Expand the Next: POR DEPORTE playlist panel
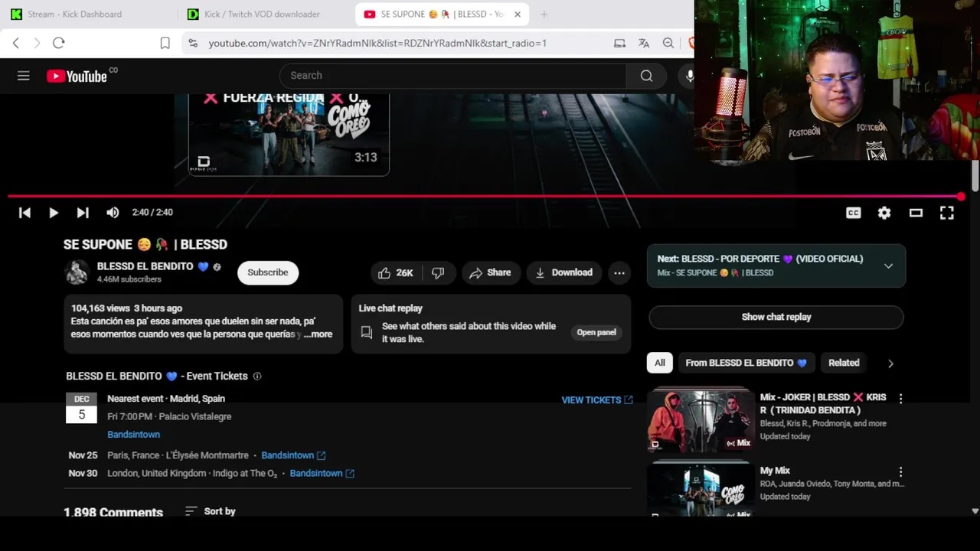Screen dimensions: 980x551 click(888, 266)
